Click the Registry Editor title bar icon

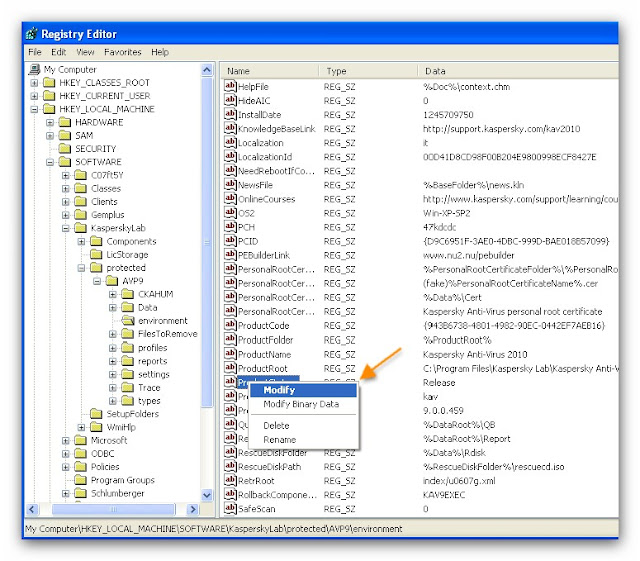coord(31,34)
